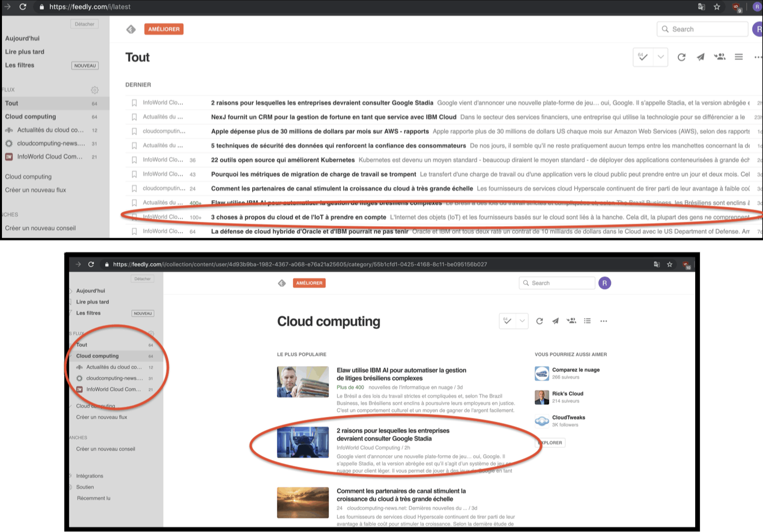The image size is (763, 532).
Task: Bookmark the page with the star in the top browser
Action: point(717,7)
